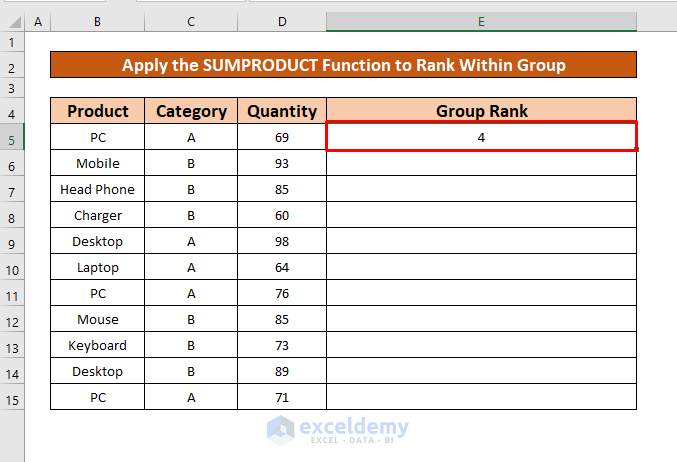This screenshot has height=462, width=677.
Task: Select category B cell in Mobile row
Action: coord(191,163)
